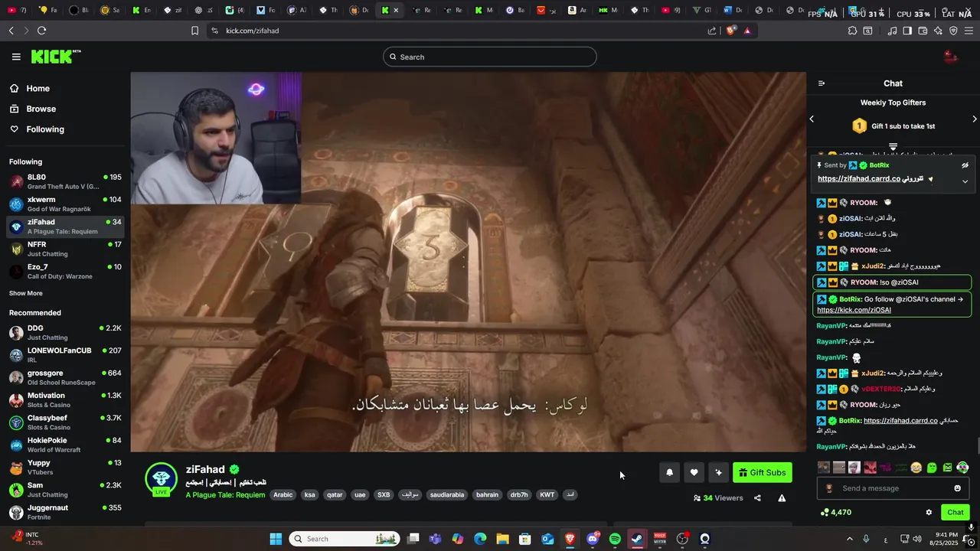This screenshot has width=980, height=551.
Task: Go to next Weekly Top Gifters slide
Action: (x=974, y=119)
